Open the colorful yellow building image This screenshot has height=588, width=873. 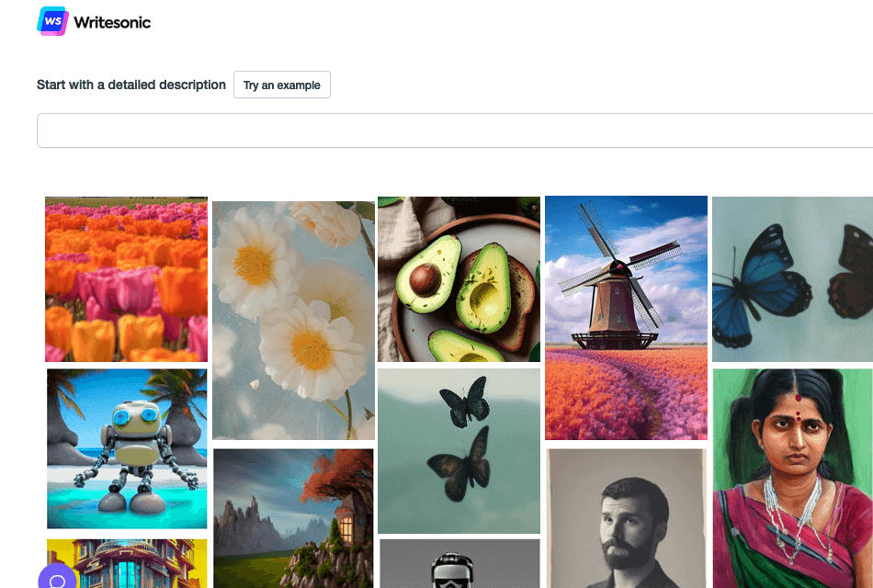click(x=127, y=563)
